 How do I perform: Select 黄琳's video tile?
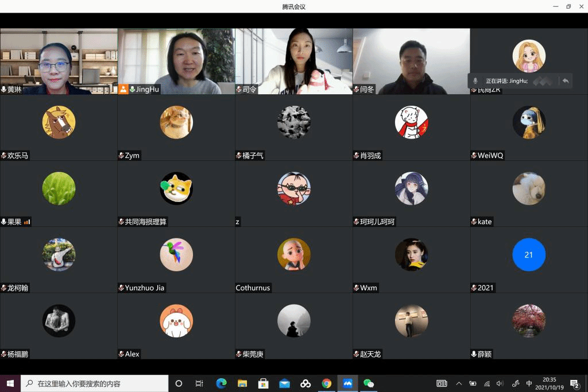coord(59,62)
